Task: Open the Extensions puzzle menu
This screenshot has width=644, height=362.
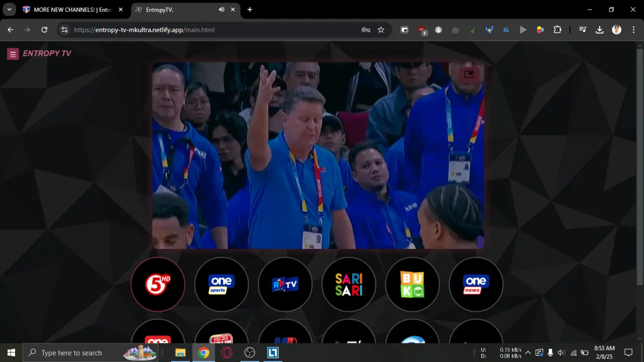Action: coord(557,30)
